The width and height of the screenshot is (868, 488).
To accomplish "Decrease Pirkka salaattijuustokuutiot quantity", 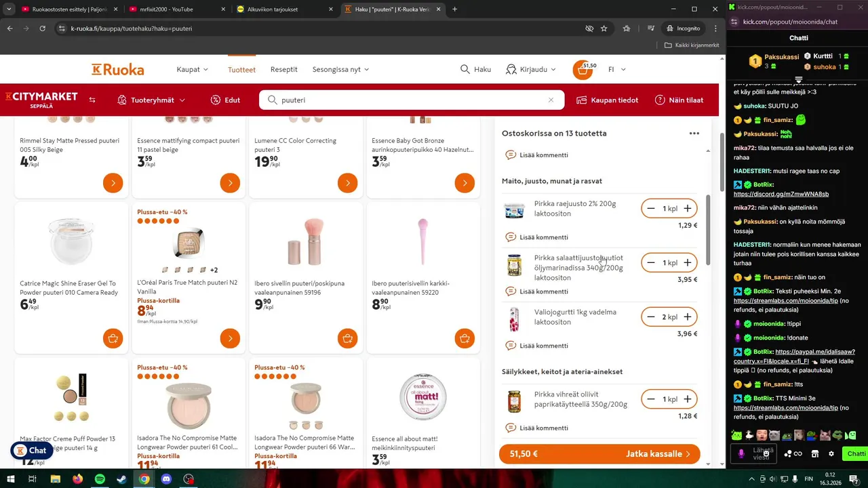I will [651, 263].
